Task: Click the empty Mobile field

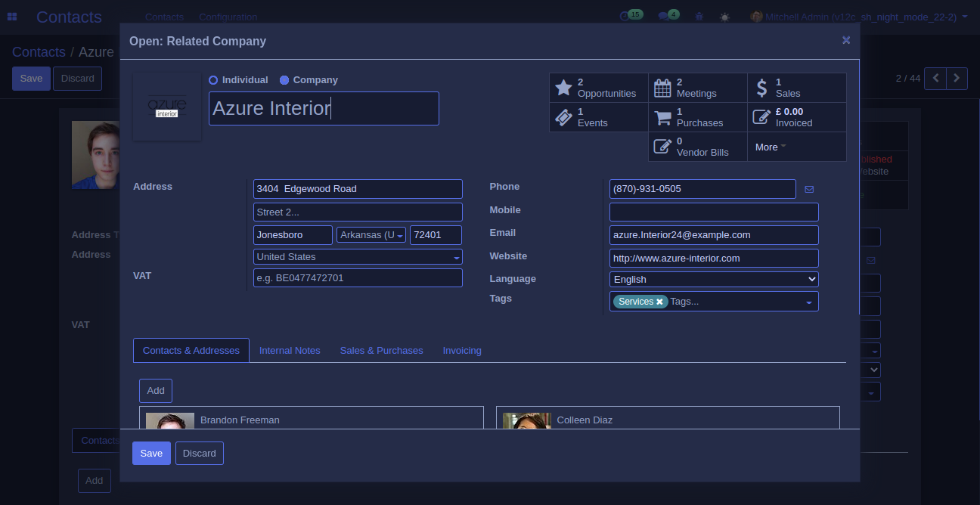Action: pos(714,212)
